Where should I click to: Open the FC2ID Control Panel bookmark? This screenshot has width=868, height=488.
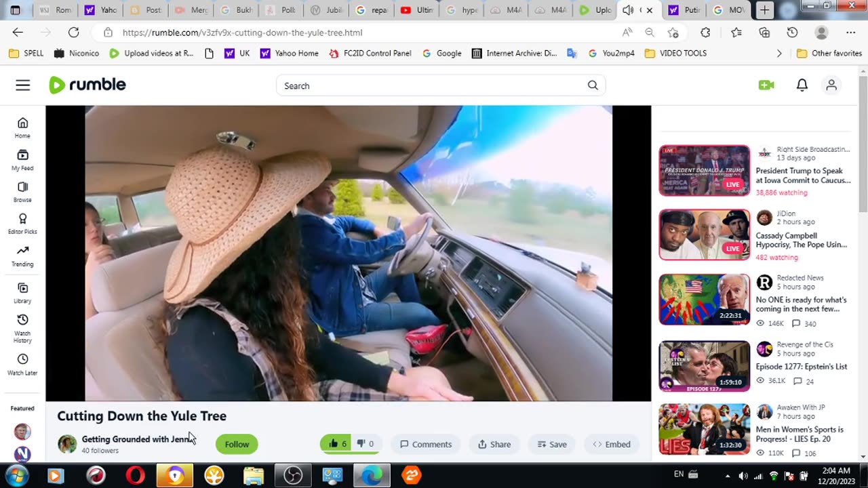pyautogui.click(x=370, y=53)
